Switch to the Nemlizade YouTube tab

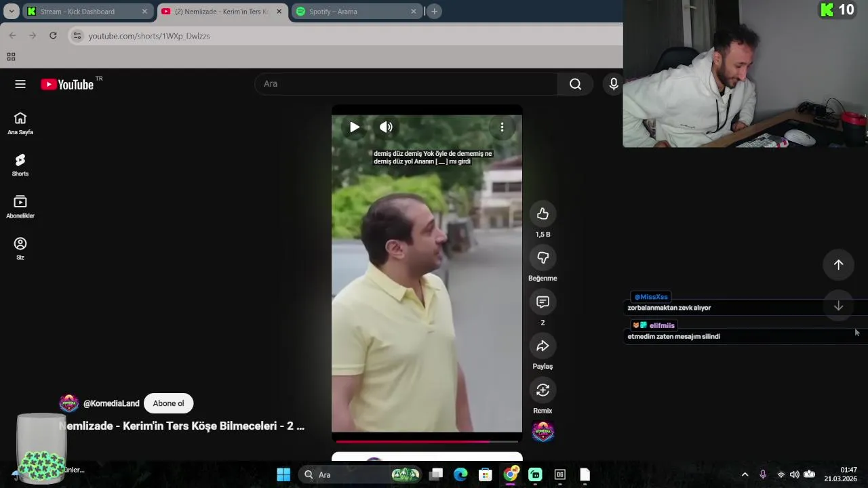tap(222, 12)
